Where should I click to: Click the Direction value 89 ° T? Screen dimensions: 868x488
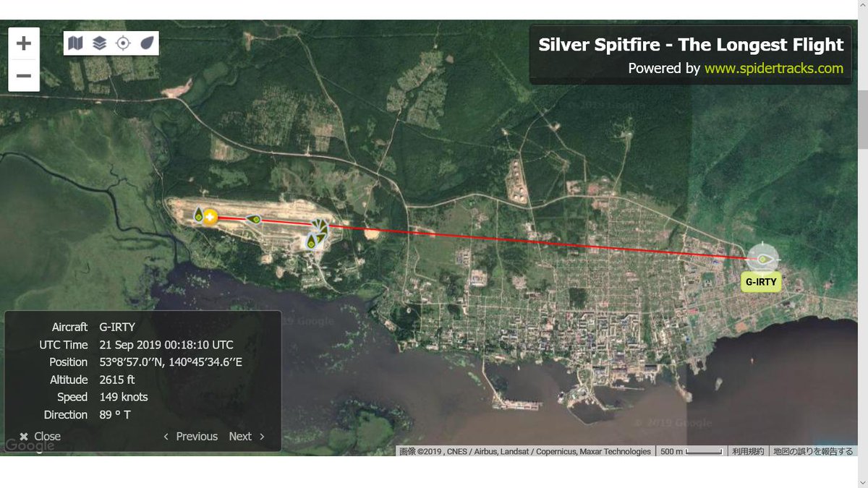click(x=115, y=414)
